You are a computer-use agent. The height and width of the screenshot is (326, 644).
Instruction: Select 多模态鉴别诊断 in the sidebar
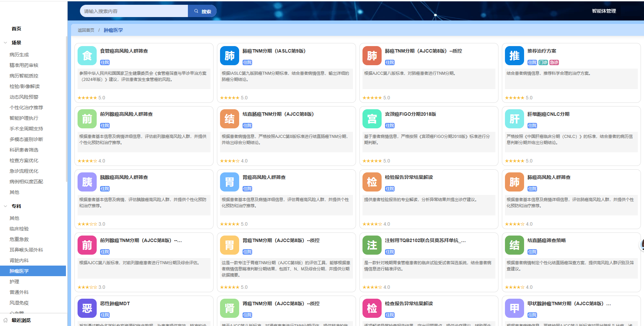coord(26,139)
